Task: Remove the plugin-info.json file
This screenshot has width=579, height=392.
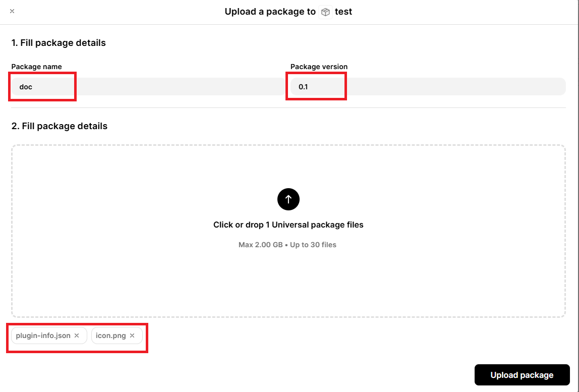Action: 77,335
